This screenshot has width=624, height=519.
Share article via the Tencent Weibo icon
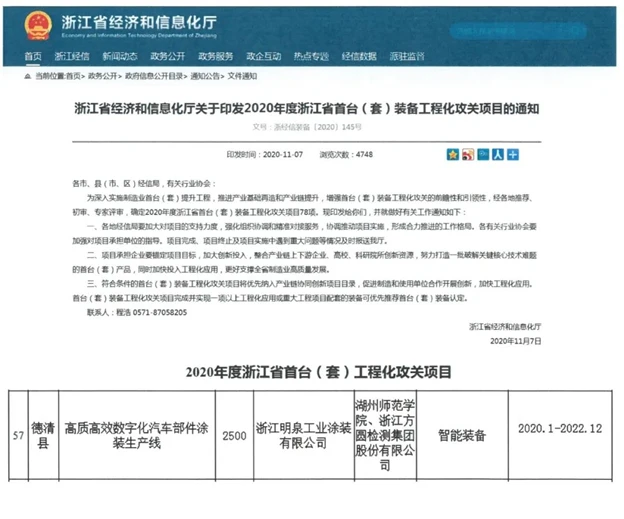coord(482,155)
